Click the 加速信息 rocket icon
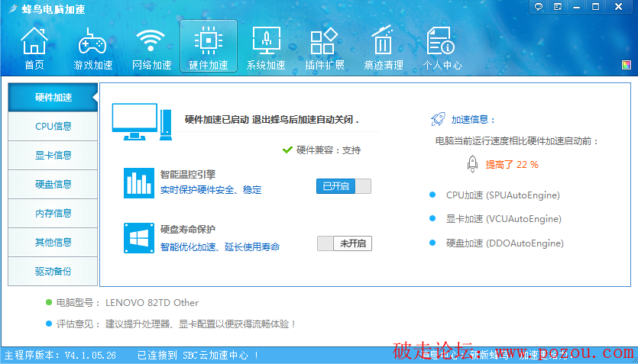Image resolution: width=638 pixels, height=364 pixels. click(x=438, y=120)
